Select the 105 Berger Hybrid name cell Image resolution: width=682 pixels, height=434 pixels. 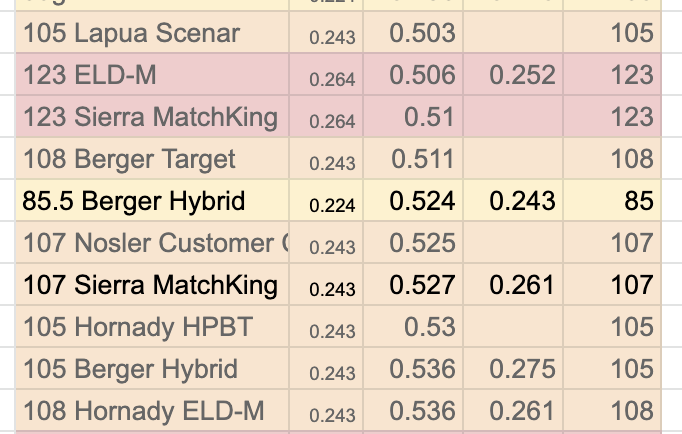[152, 368]
